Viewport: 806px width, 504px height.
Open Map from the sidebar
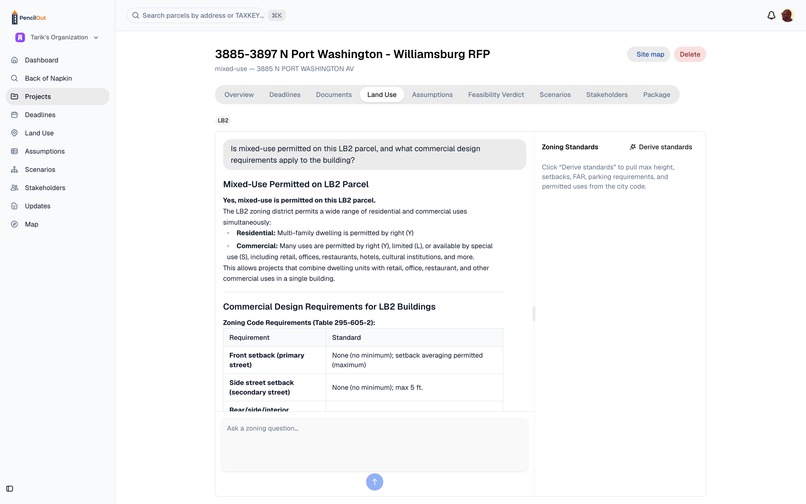58,224
